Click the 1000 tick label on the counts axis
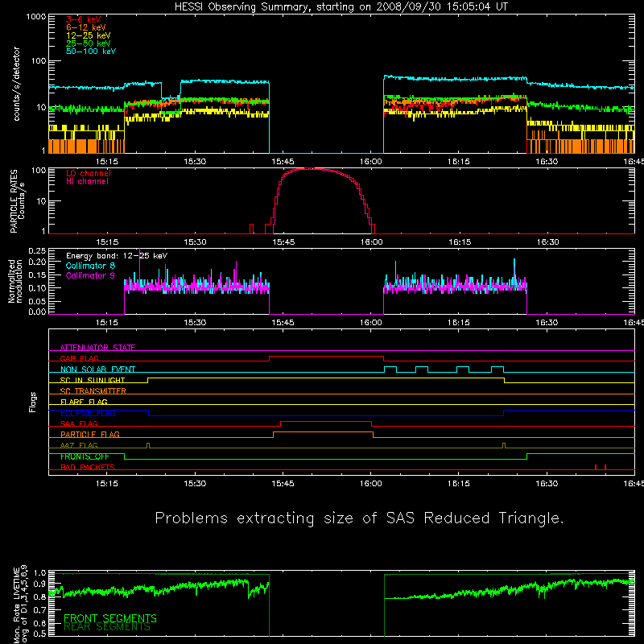The height and width of the screenshot is (644, 644). pos(36,17)
